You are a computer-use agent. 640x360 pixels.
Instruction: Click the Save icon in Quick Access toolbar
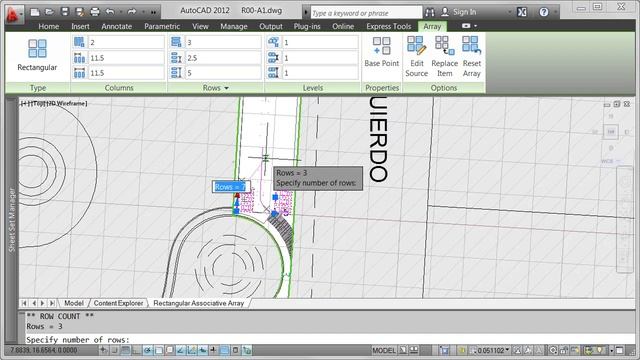click(65, 12)
